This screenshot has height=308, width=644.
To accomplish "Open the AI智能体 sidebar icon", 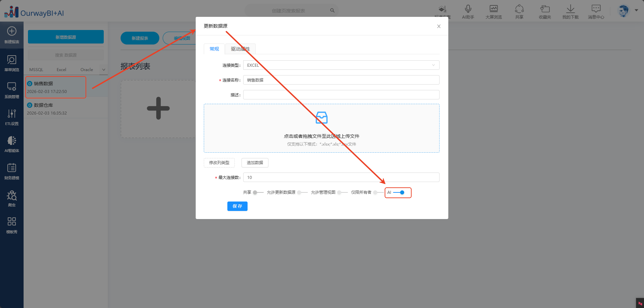I will point(12,144).
